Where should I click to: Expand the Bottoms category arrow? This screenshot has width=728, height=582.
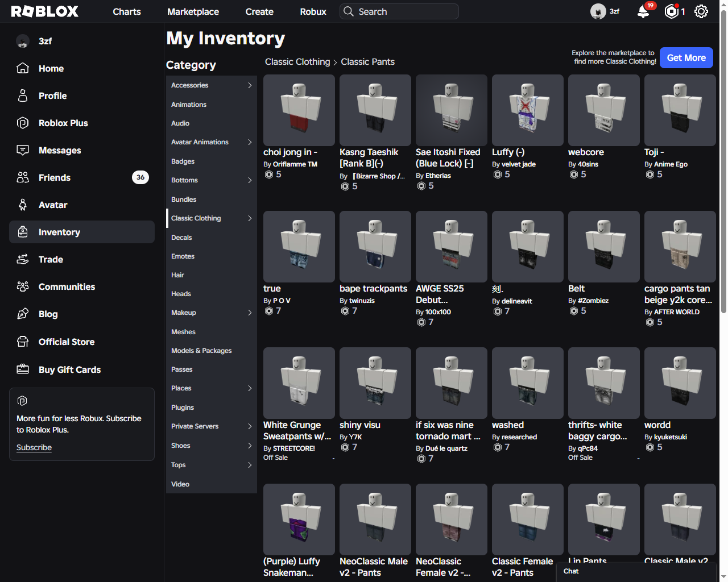[250, 180]
